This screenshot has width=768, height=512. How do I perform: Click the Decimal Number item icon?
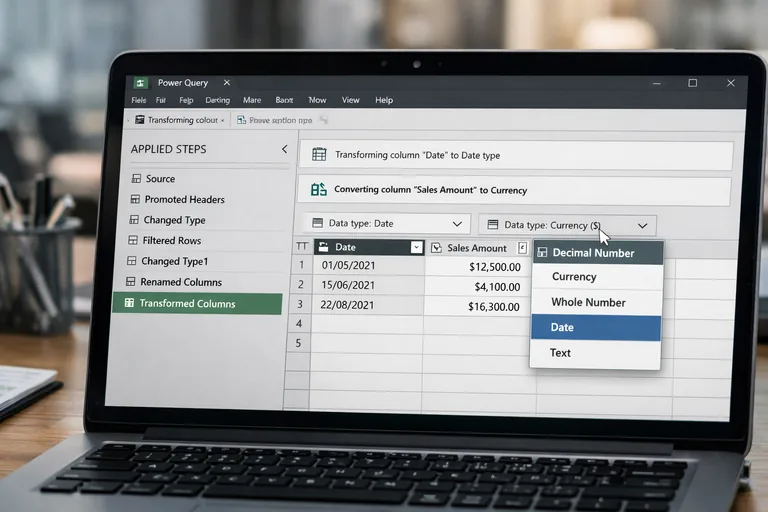(542, 252)
